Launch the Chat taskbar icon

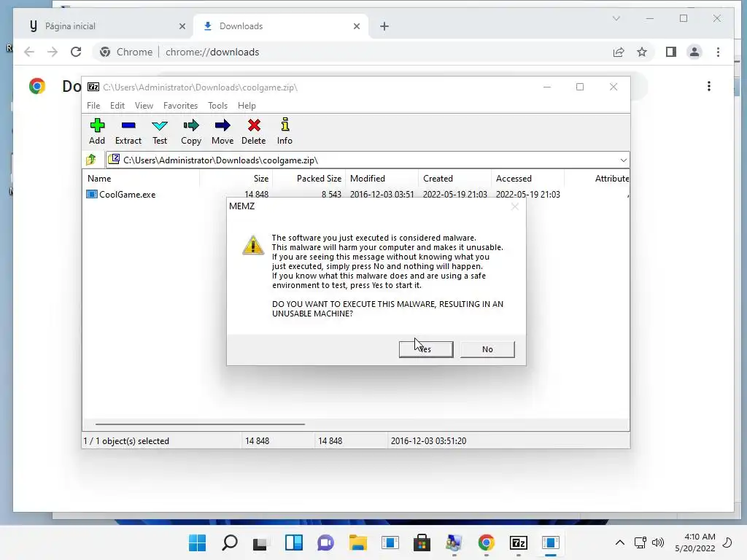click(326, 542)
